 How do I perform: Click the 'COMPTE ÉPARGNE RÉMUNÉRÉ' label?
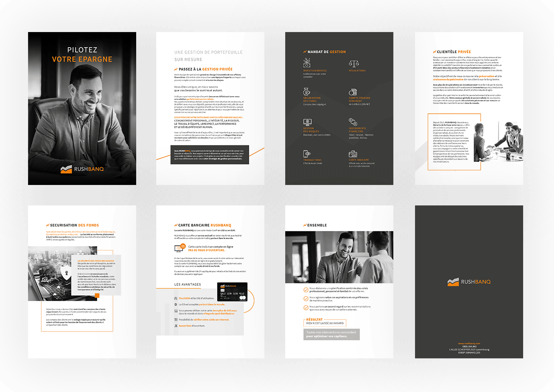359,99
